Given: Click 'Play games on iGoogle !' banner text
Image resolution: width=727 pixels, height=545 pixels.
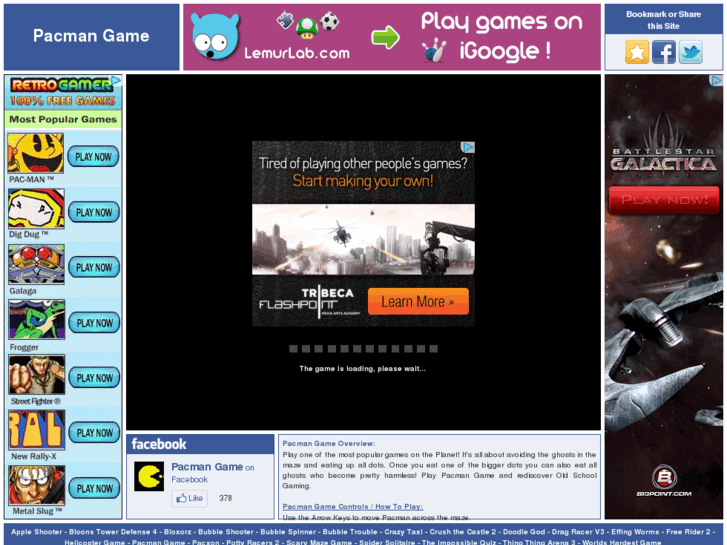Looking at the screenshot, I should tap(502, 37).
